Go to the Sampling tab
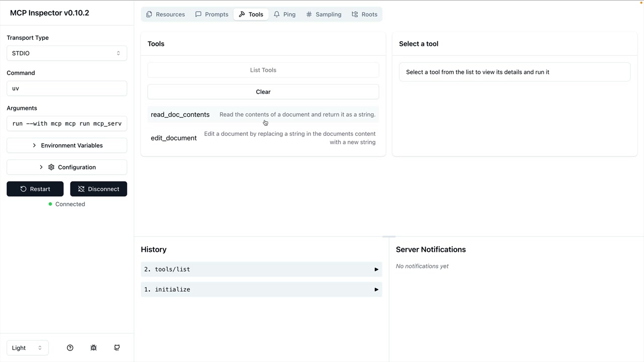The image size is (644, 362). (x=324, y=15)
